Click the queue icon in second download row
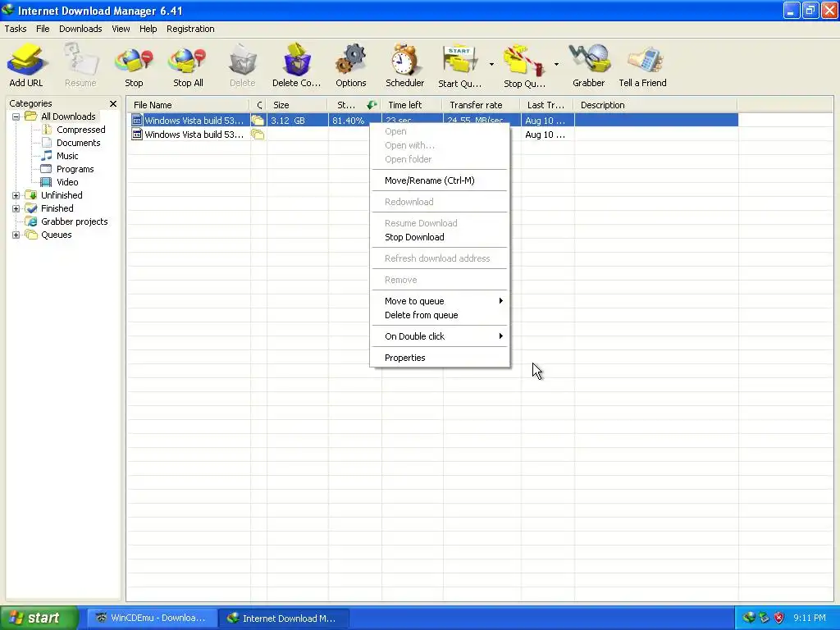This screenshot has width=840, height=630. (x=258, y=135)
